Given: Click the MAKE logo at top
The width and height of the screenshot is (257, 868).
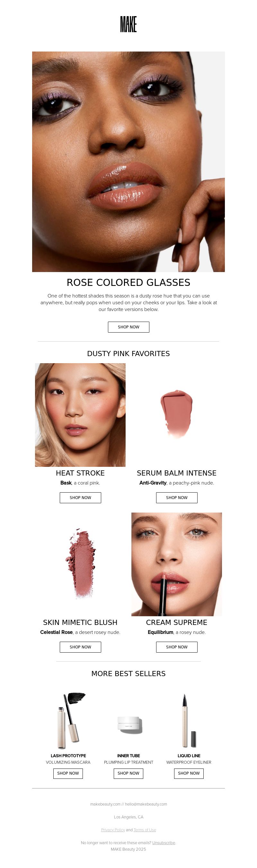Looking at the screenshot, I should [x=128, y=24].
